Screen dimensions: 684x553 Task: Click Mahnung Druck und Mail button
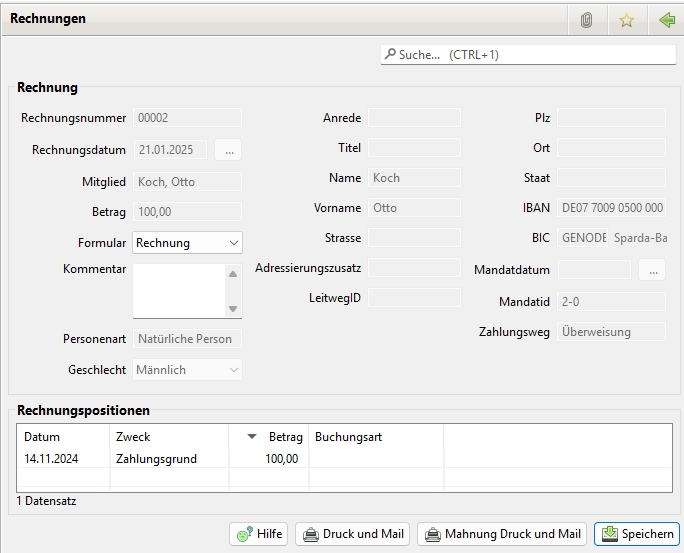pos(502,534)
